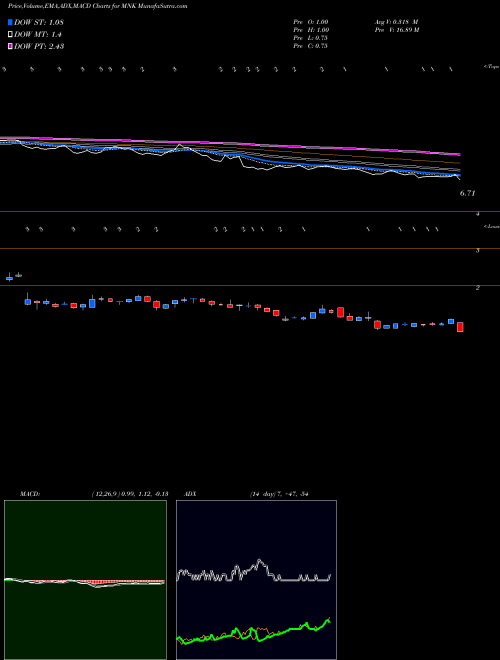This screenshot has height=660, width=500.
Task: Select the 'Pre H: 1.09' value
Action: tap(311, 30)
